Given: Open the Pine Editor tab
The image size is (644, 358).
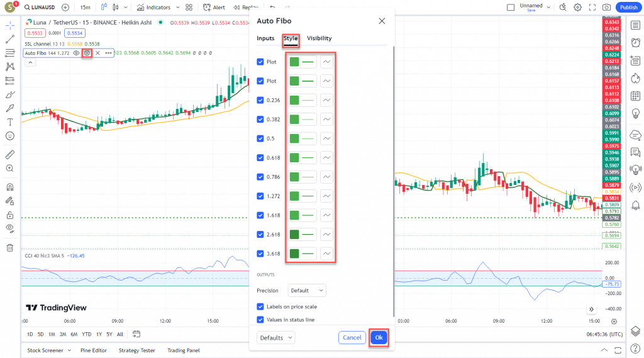Looking at the screenshot, I should click(x=94, y=350).
